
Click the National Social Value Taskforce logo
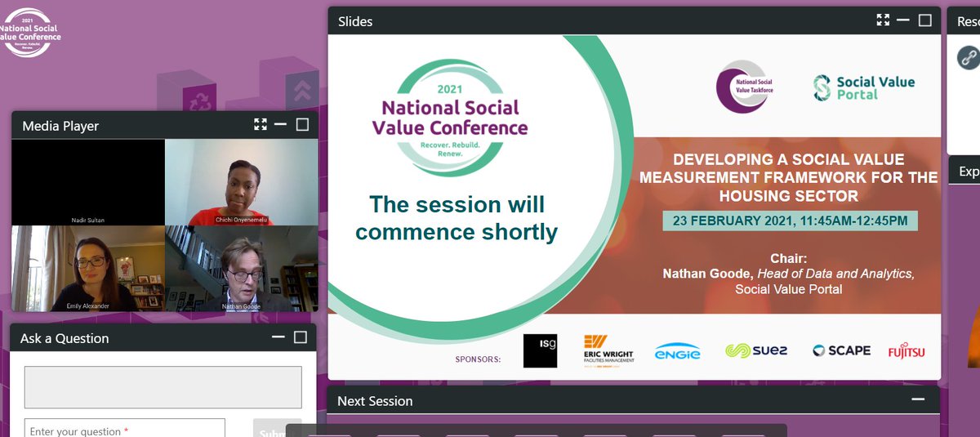[745, 87]
